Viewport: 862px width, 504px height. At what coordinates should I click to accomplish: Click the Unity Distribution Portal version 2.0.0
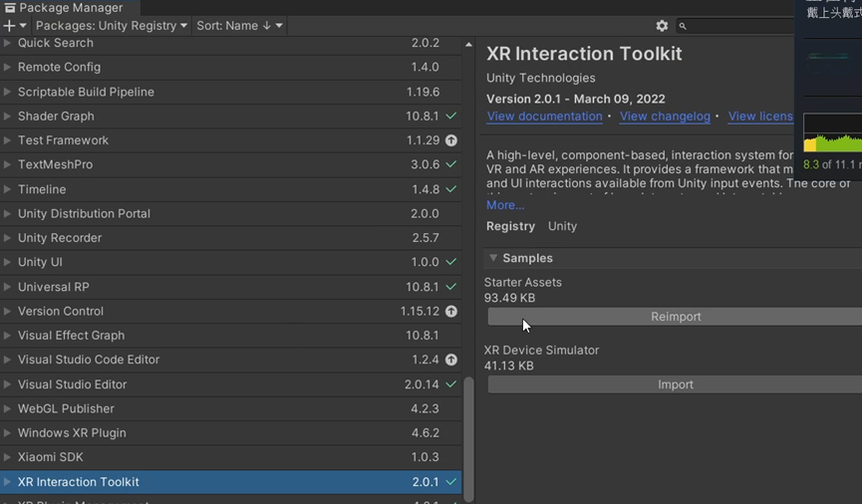point(425,213)
